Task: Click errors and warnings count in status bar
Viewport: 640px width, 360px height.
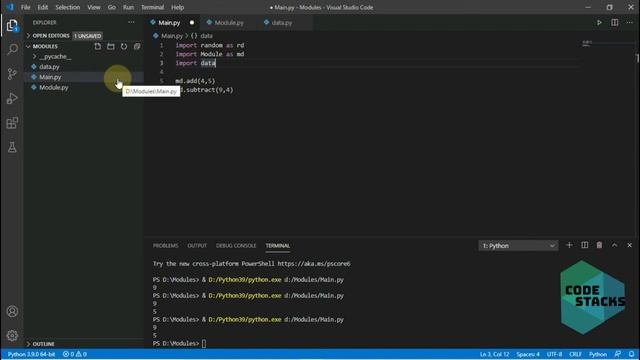Action: tap(74, 354)
